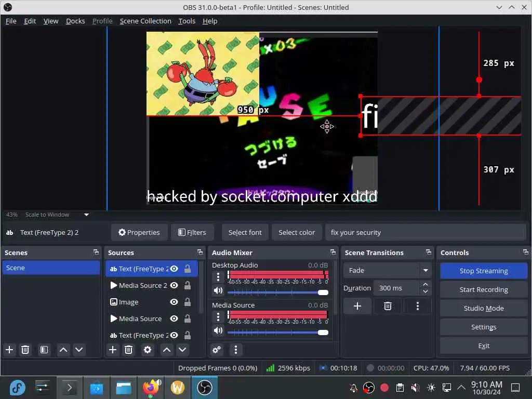Toggle visibility of Image source
This screenshot has height=399, width=532.
[174, 302]
